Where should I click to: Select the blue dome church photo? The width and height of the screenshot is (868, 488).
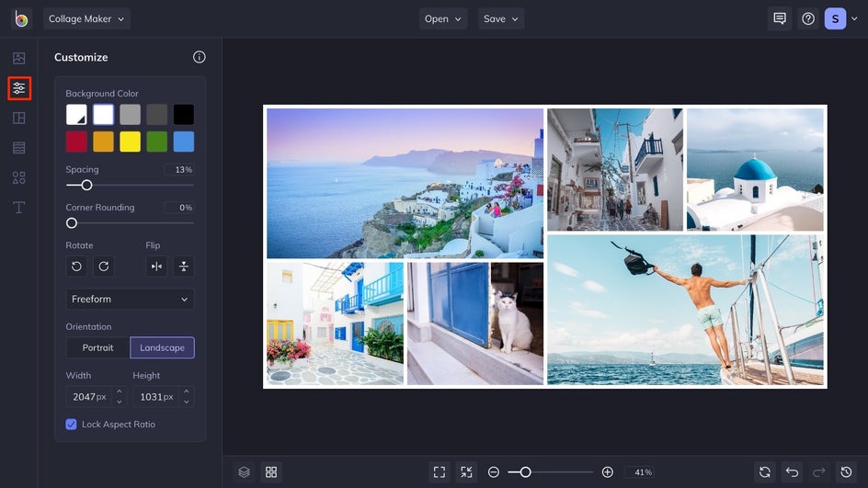tap(755, 169)
